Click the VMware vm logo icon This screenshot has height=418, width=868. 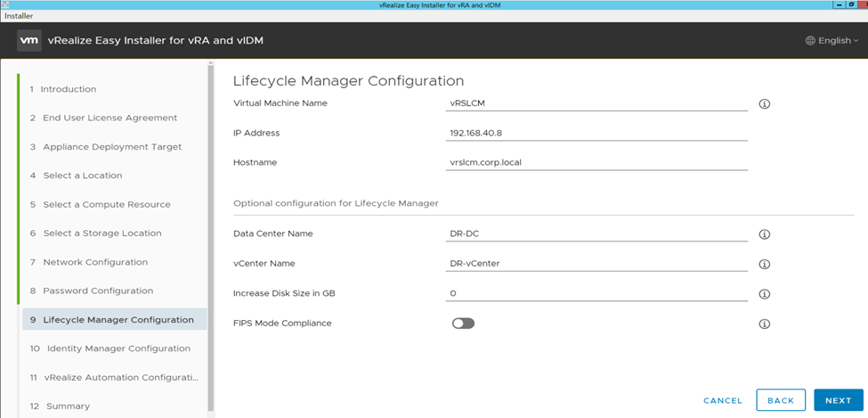point(28,40)
